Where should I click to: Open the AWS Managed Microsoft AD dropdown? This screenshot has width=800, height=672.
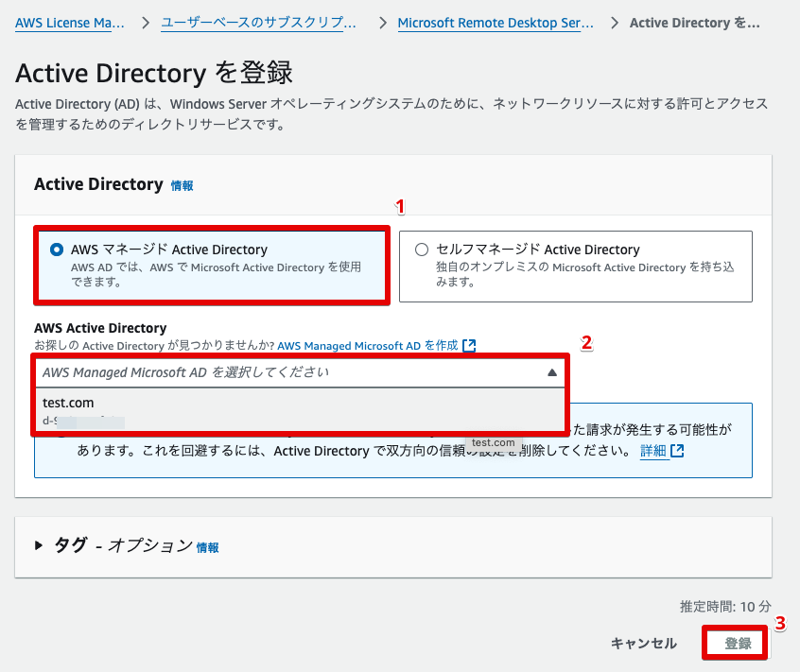click(300, 372)
